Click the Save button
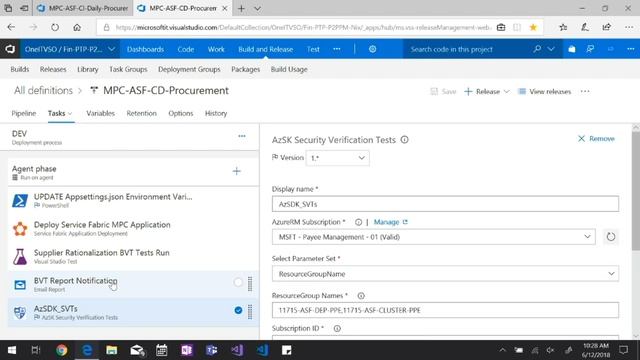Image resolution: width=640 pixels, height=360 pixels. point(443,91)
